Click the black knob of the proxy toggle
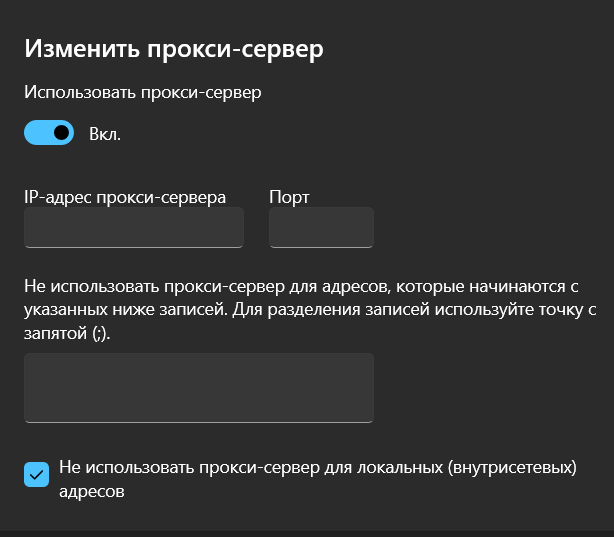 [61, 133]
